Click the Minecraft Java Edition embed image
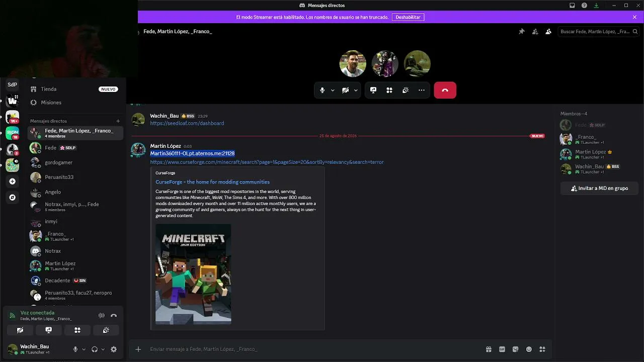 [x=193, y=274]
